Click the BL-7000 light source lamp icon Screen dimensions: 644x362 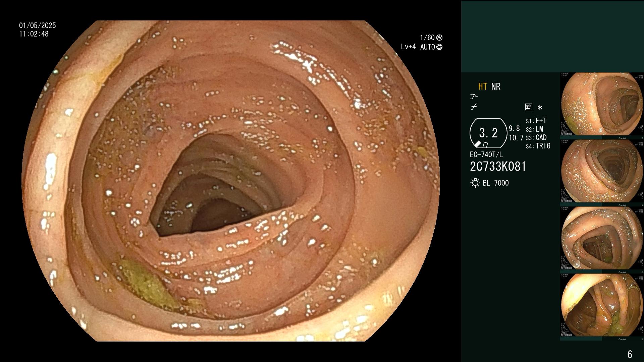[475, 183]
